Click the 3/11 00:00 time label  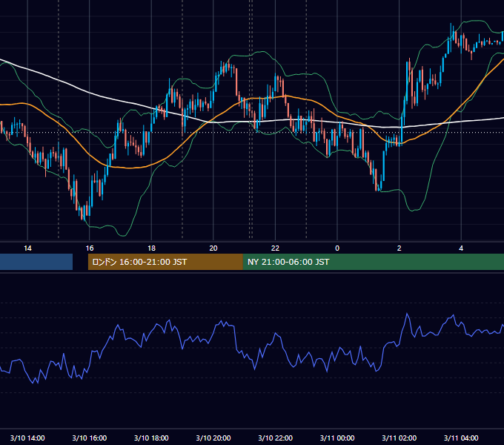[x=337, y=438]
